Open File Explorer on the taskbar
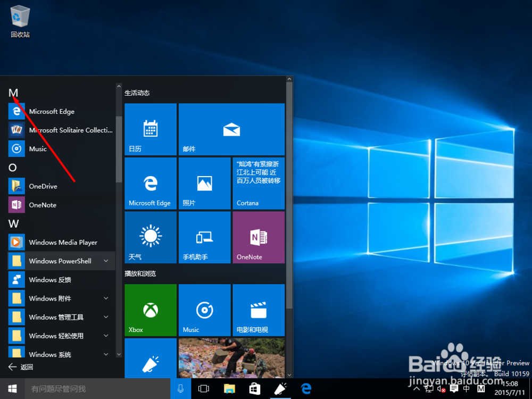Image resolution: width=532 pixels, height=399 pixels. coord(229,388)
